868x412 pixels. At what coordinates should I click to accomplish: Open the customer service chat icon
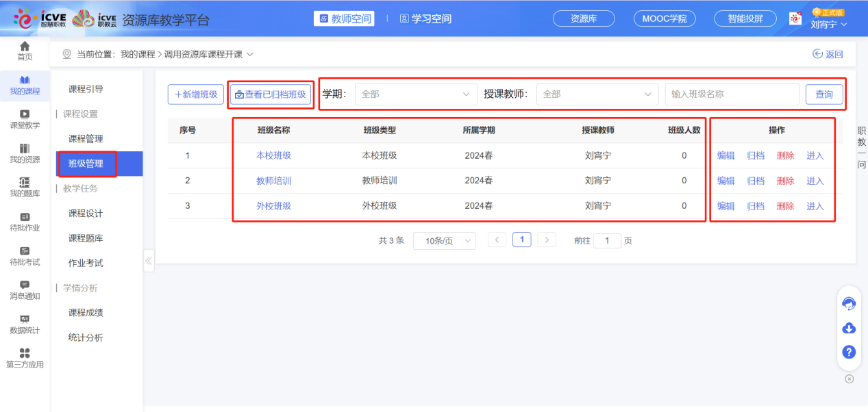pyautogui.click(x=848, y=303)
